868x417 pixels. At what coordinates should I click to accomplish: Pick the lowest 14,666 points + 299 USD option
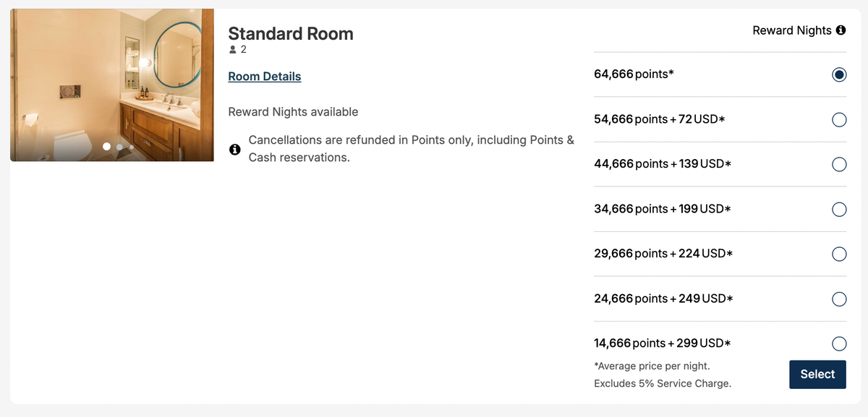tap(839, 343)
